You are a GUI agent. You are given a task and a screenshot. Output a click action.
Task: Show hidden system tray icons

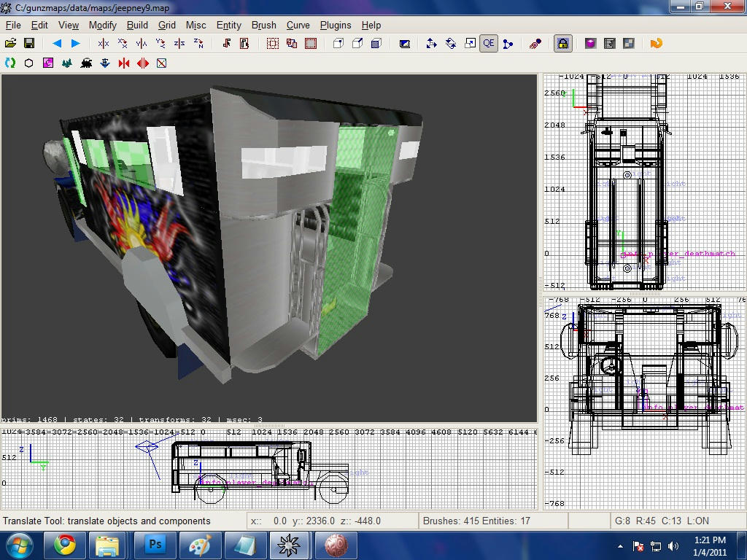(x=621, y=546)
